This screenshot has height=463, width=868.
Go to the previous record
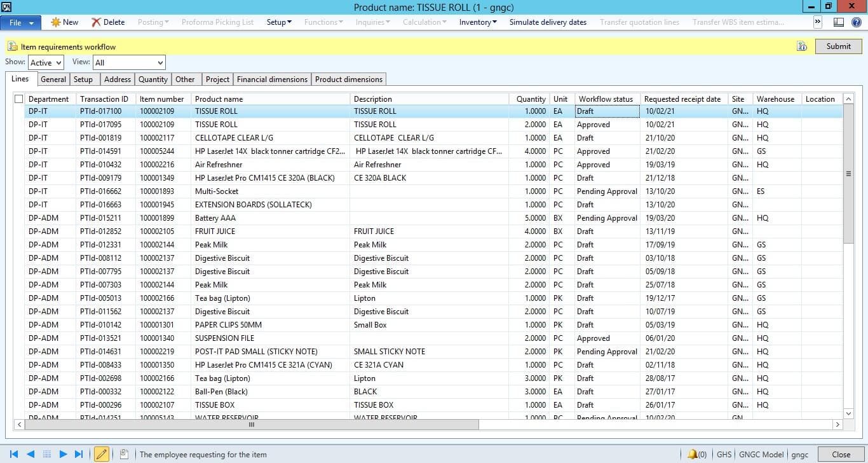click(30, 454)
